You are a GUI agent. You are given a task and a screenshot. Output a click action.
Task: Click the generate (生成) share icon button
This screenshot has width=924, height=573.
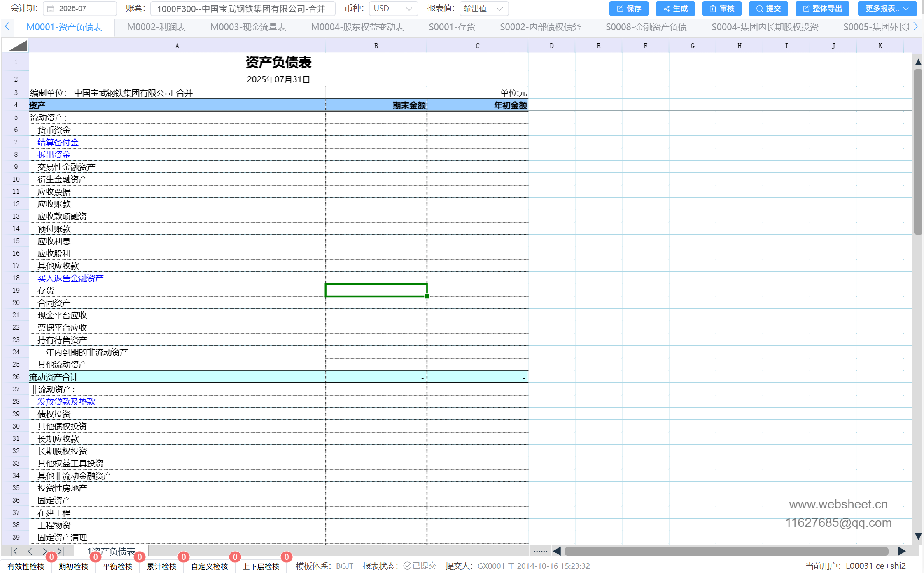(x=675, y=9)
